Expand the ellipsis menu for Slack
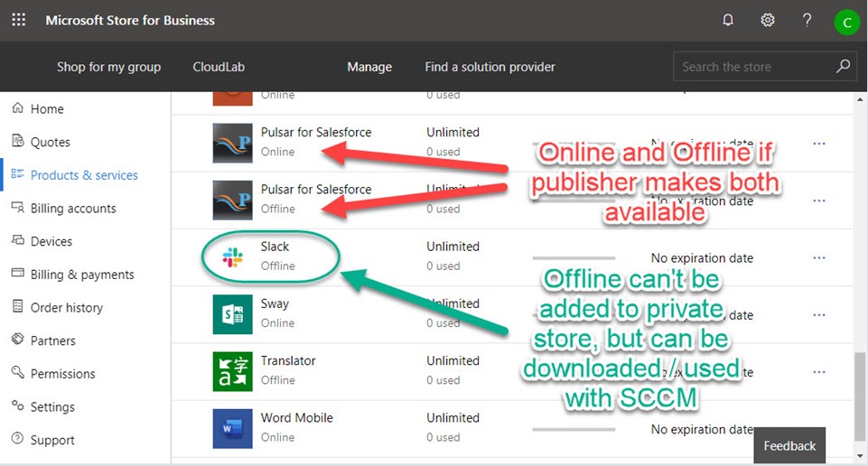 (819, 257)
